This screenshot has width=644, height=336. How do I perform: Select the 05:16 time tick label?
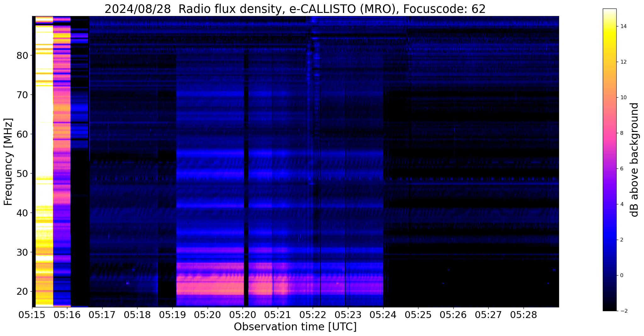(67, 315)
